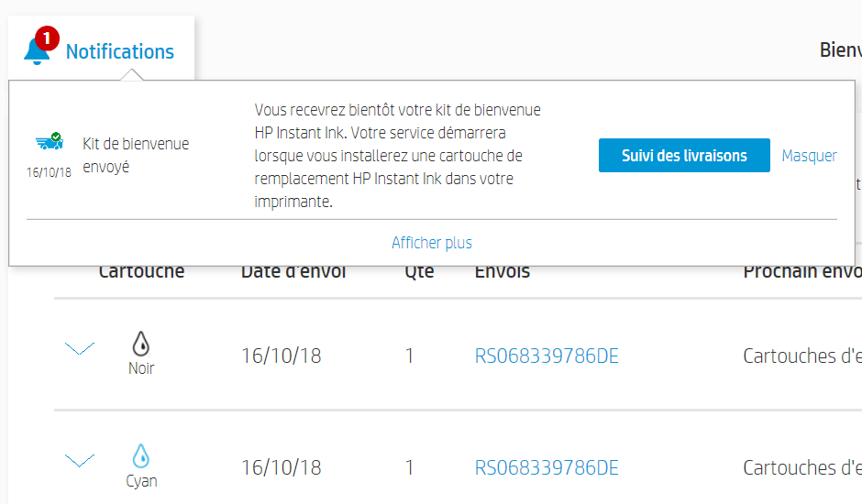Click the 16/10/18 notification date
The width and height of the screenshot is (862, 504).
[49, 172]
